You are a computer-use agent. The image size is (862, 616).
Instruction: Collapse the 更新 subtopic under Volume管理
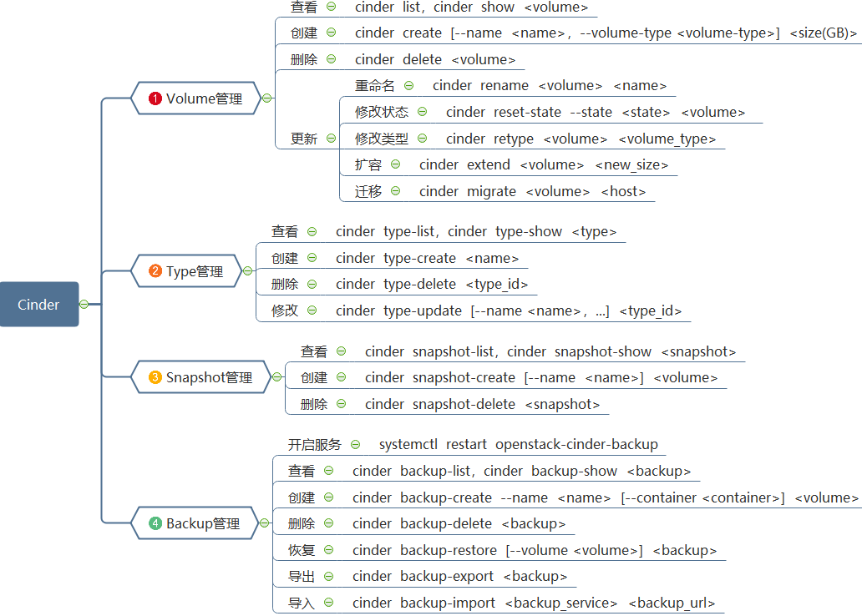[332, 139]
